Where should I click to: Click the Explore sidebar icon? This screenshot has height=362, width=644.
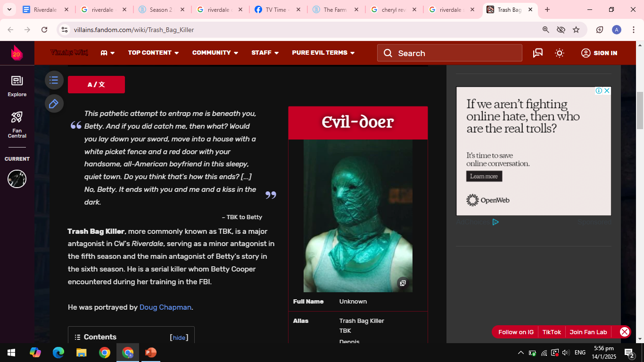click(x=17, y=86)
